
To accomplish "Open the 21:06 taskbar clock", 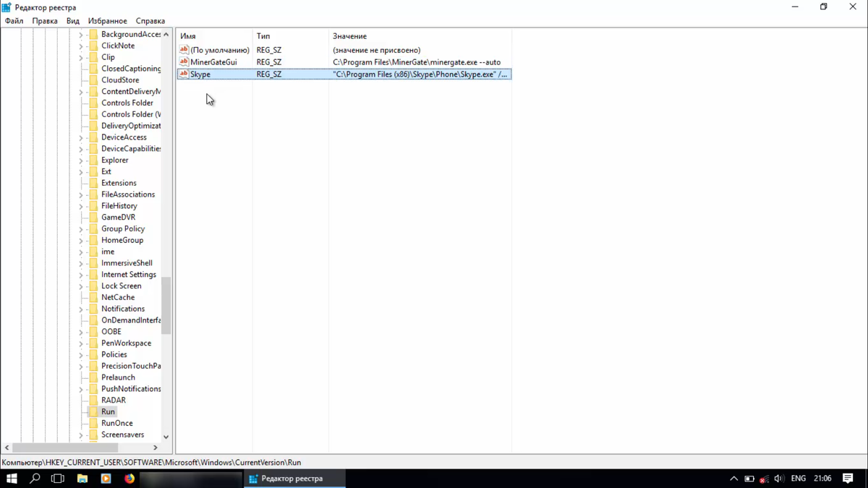I will pyautogui.click(x=822, y=479).
